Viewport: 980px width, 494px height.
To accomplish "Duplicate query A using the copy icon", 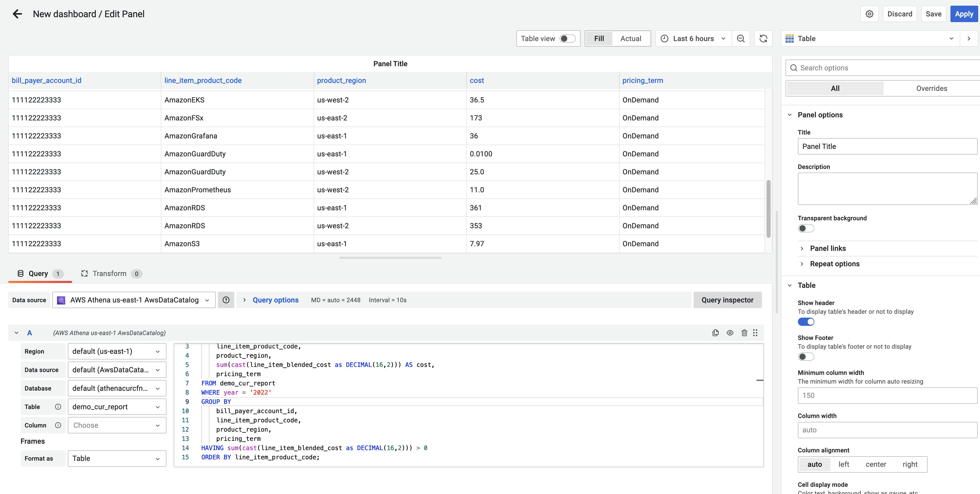I will [716, 332].
